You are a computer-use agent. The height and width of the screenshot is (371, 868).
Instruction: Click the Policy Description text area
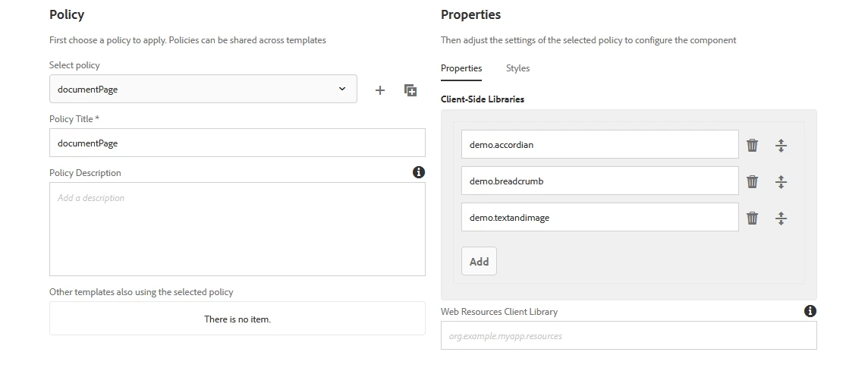pos(237,228)
